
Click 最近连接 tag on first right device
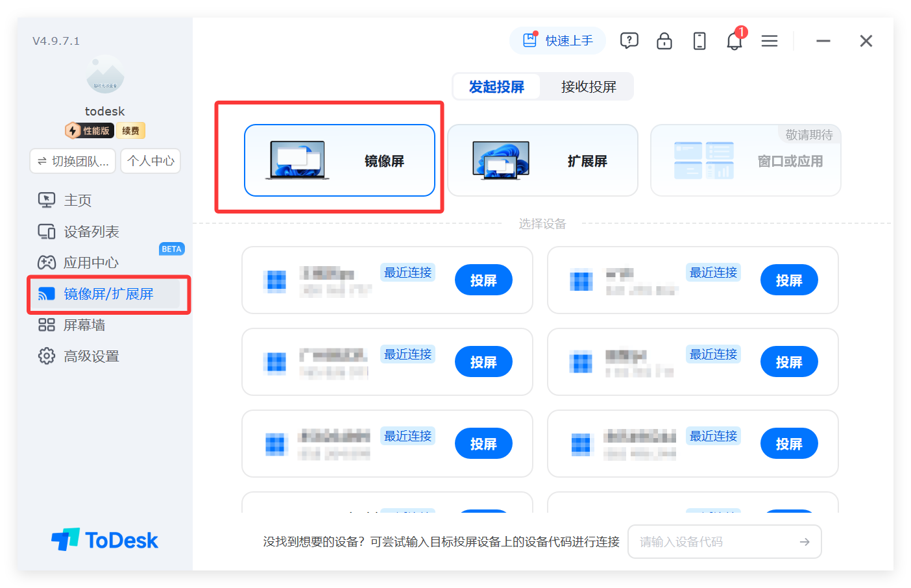[713, 272]
